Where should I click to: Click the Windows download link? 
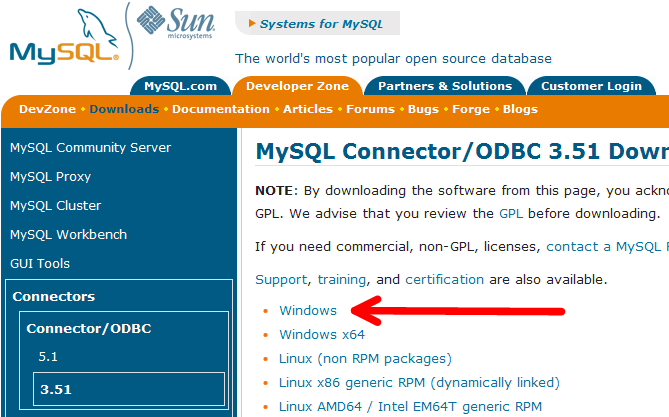coord(308,311)
